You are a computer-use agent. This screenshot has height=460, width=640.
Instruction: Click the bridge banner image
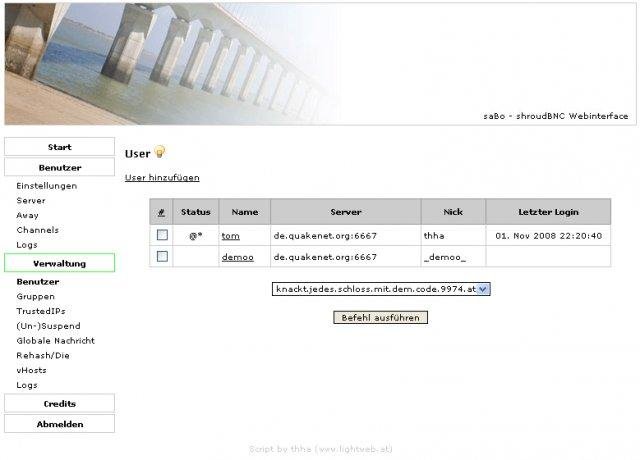tap(171, 64)
